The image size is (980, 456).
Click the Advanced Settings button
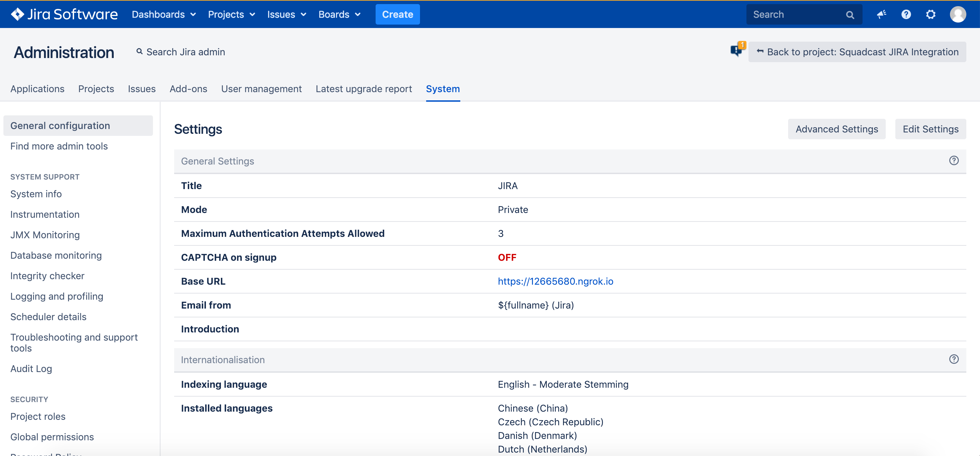point(837,129)
